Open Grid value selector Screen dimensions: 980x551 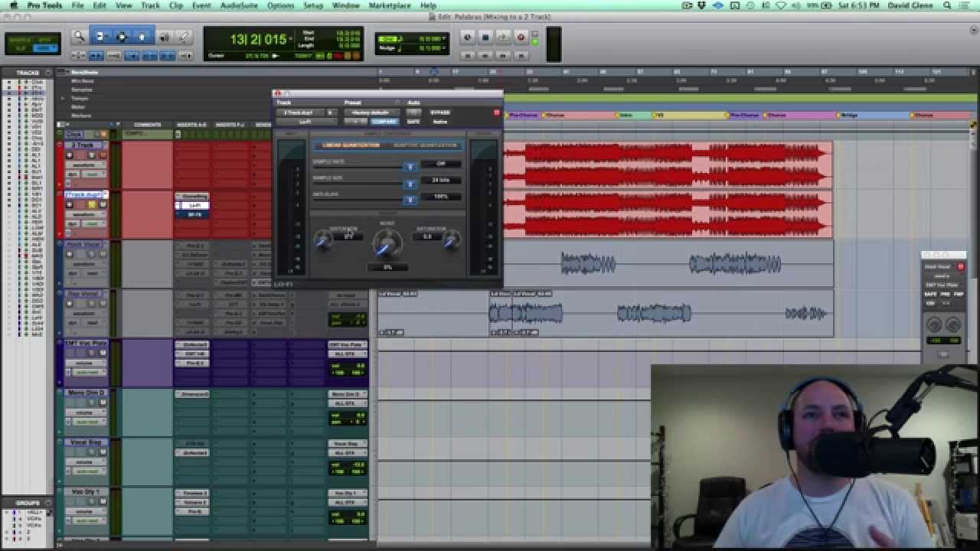pyautogui.click(x=445, y=38)
